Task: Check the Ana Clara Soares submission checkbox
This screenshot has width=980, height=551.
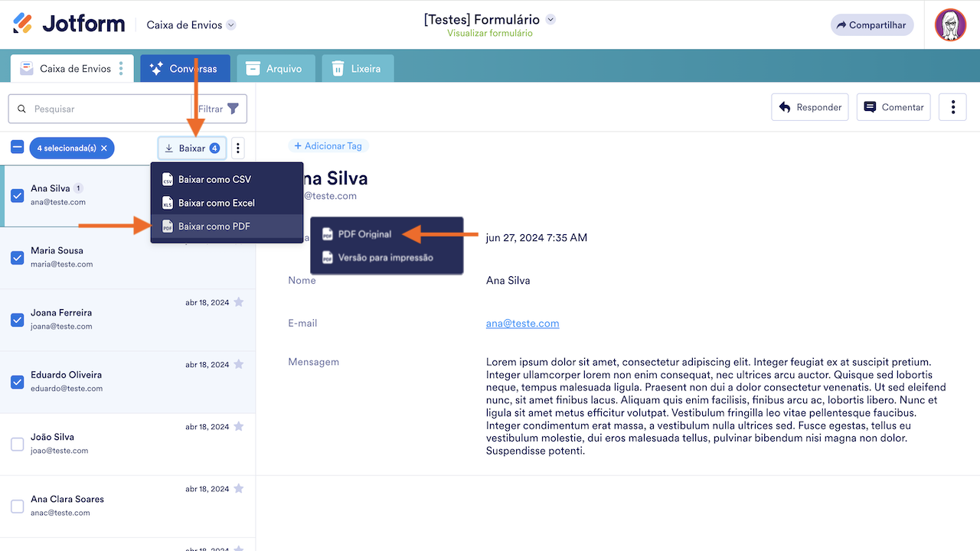Action: (18, 506)
